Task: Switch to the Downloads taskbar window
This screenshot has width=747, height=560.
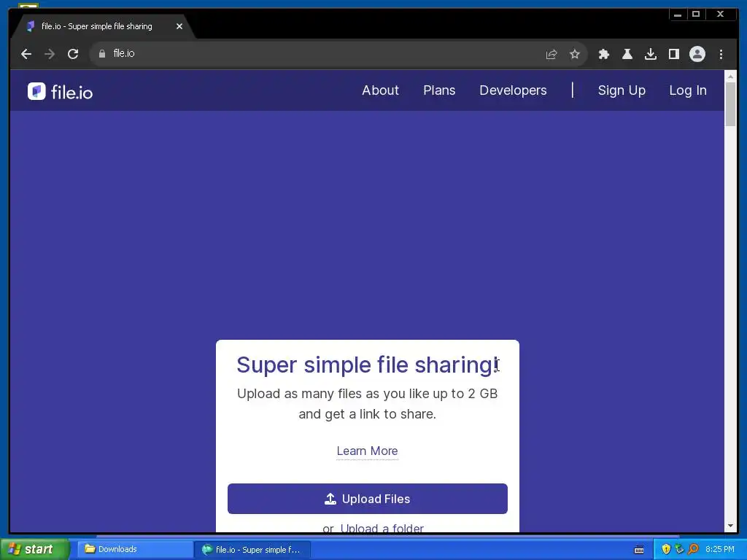Action: coord(135,549)
